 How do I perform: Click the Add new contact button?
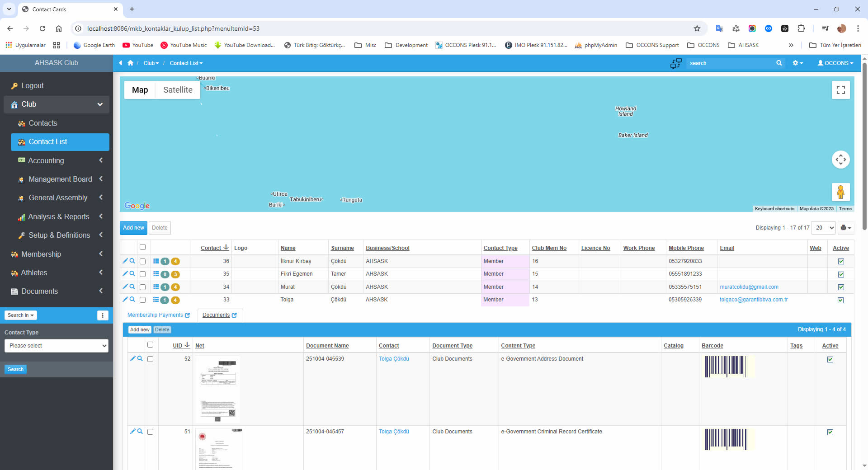(133, 228)
